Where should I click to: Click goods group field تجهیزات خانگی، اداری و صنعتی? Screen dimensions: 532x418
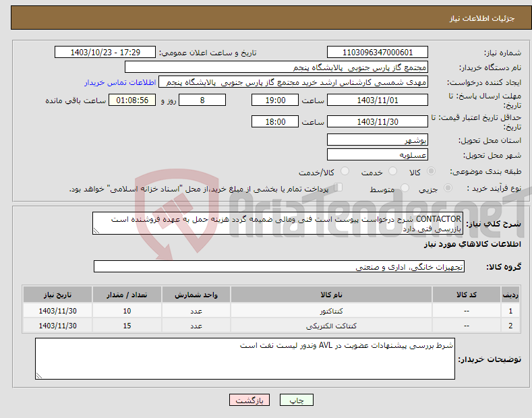pos(279,267)
